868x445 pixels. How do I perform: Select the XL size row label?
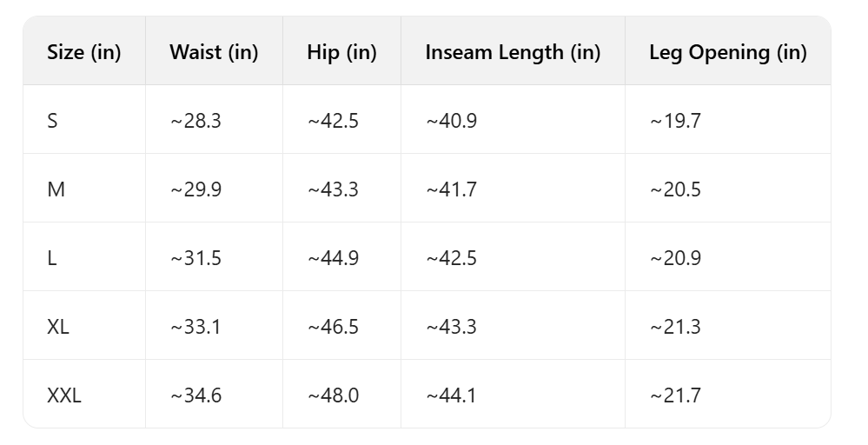[x=58, y=327]
